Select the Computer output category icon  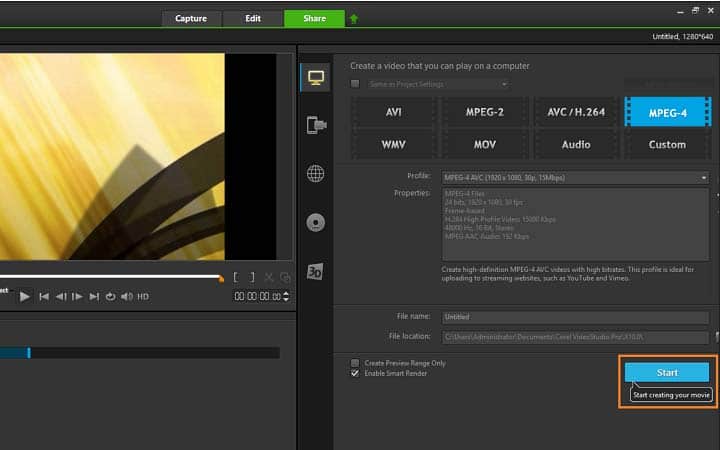click(316, 77)
